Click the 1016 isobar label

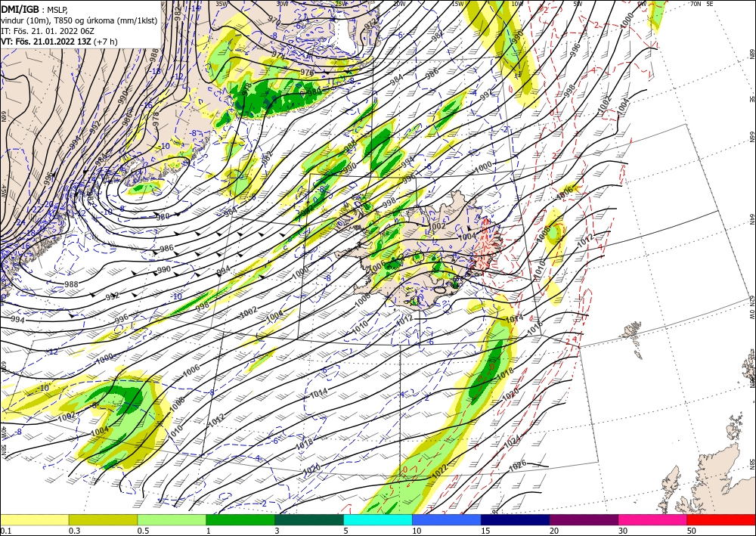534,328
